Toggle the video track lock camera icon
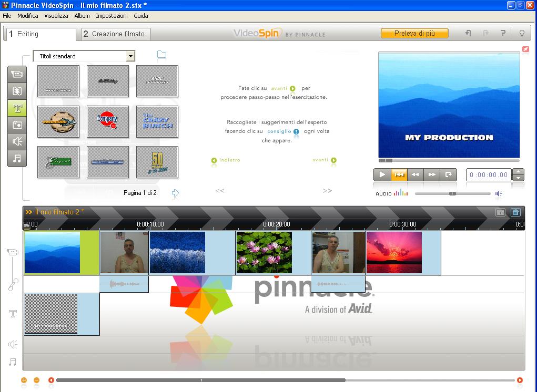The width and height of the screenshot is (537, 392). tap(13, 252)
